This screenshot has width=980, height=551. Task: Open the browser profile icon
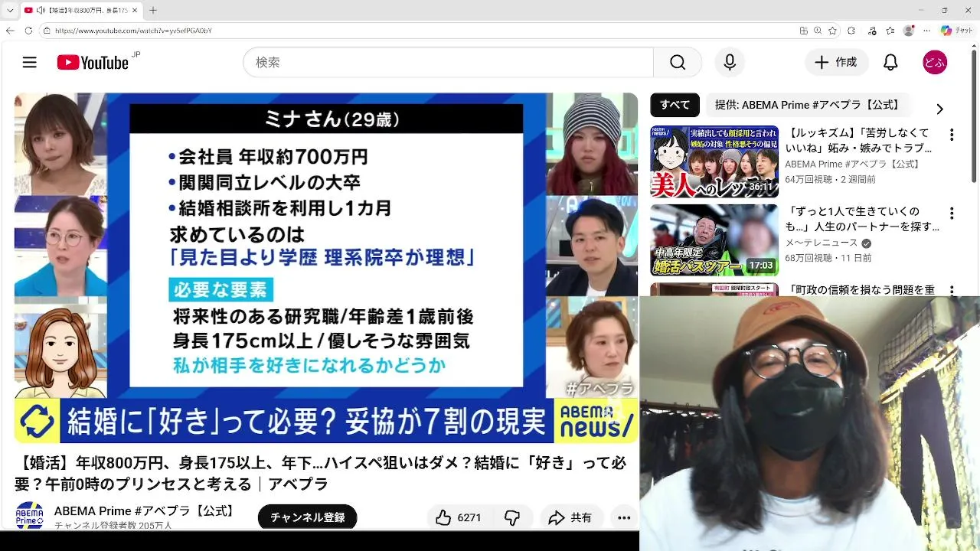click(x=909, y=31)
